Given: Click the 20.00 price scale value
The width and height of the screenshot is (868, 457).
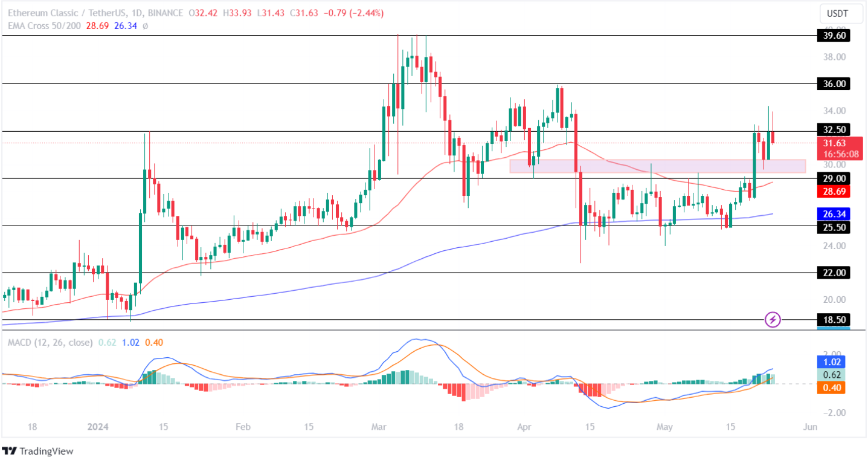Looking at the screenshot, I should (x=834, y=299).
